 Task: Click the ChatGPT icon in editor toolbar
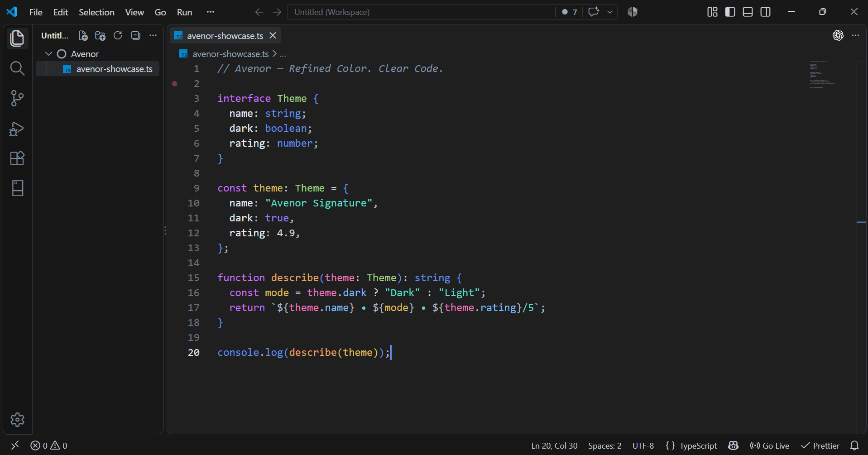(x=838, y=35)
